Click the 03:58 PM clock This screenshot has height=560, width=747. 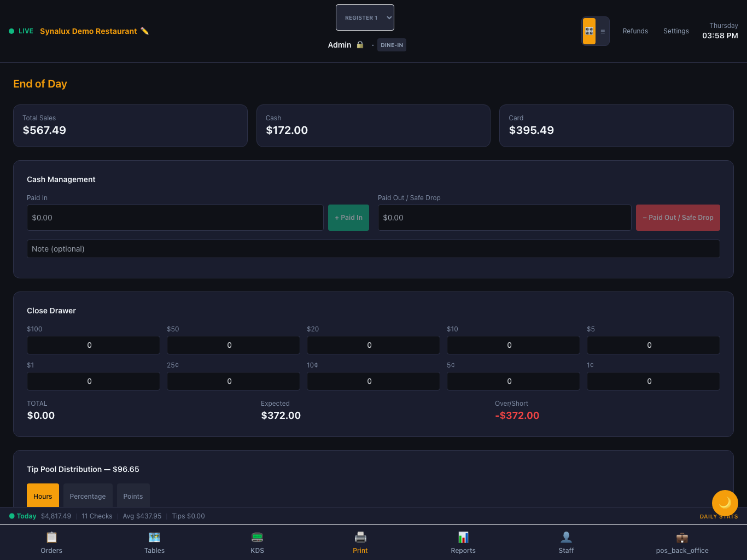720,36
